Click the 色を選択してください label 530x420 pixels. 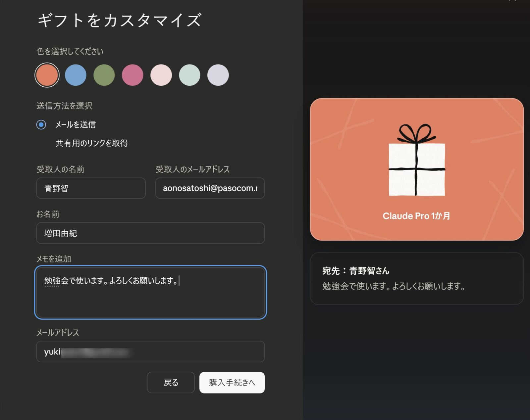70,51
